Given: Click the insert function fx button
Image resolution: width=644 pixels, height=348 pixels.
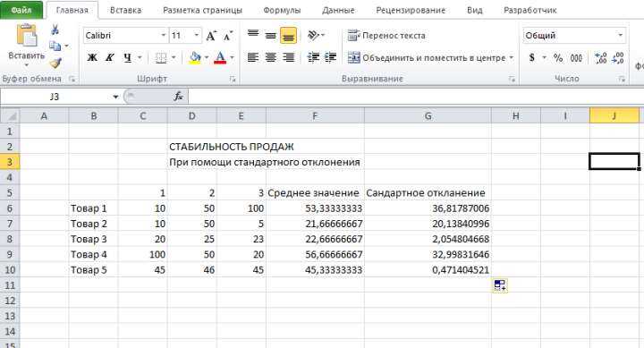Looking at the screenshot, I should pos(178,97).
